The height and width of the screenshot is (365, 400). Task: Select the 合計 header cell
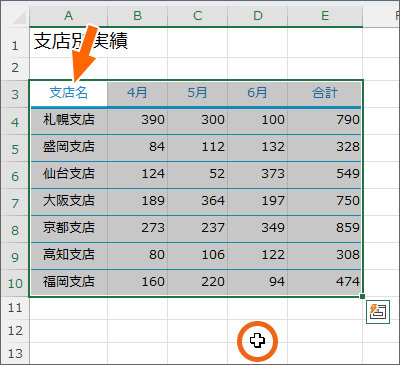pyautogui.click(x=325, y=93)
